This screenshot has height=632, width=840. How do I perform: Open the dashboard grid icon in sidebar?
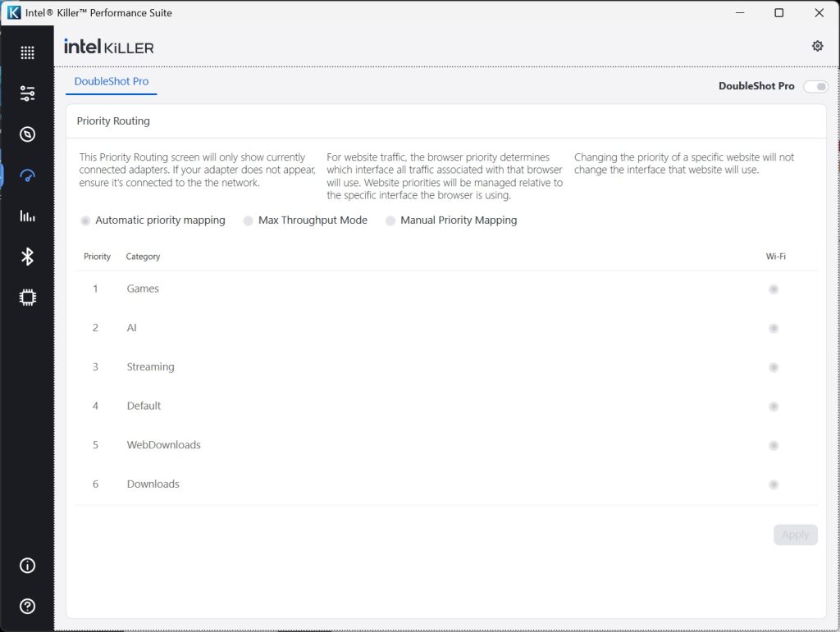(x=27, y=52)
